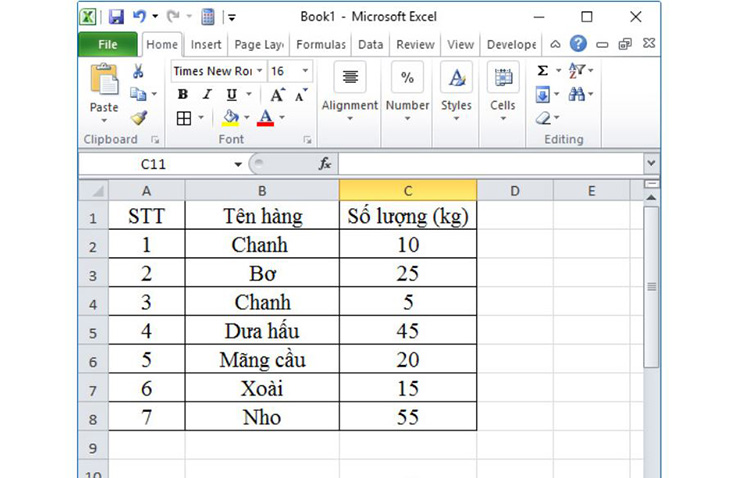Select cell containing "Dưa hấu"
This screenshot has width=750, height=478.
[x=262, y=330]
